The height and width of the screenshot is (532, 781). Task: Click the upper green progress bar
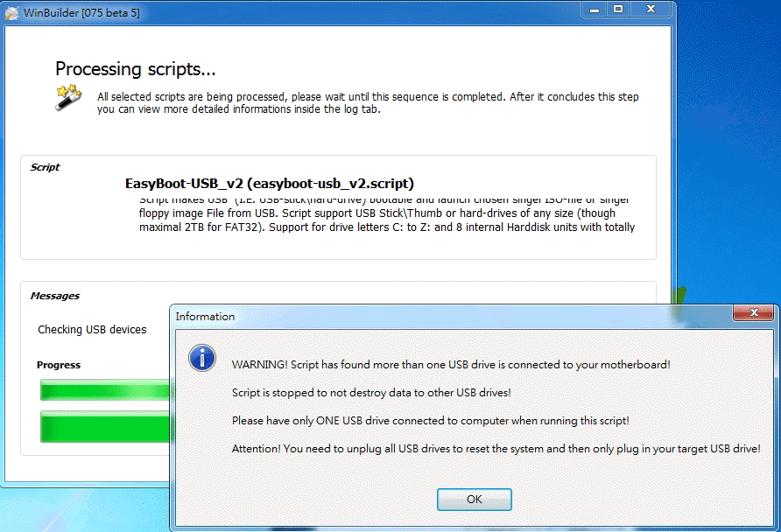pyautogui.click(x=105, y=389)
